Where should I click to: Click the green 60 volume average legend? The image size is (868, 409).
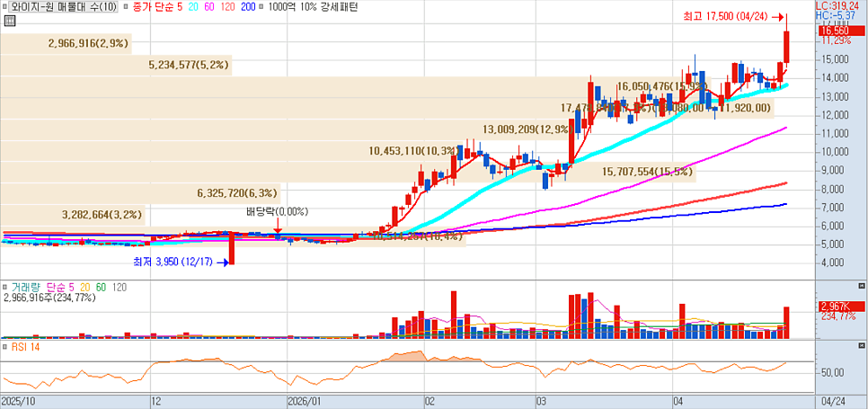click(x=102, y=288)
